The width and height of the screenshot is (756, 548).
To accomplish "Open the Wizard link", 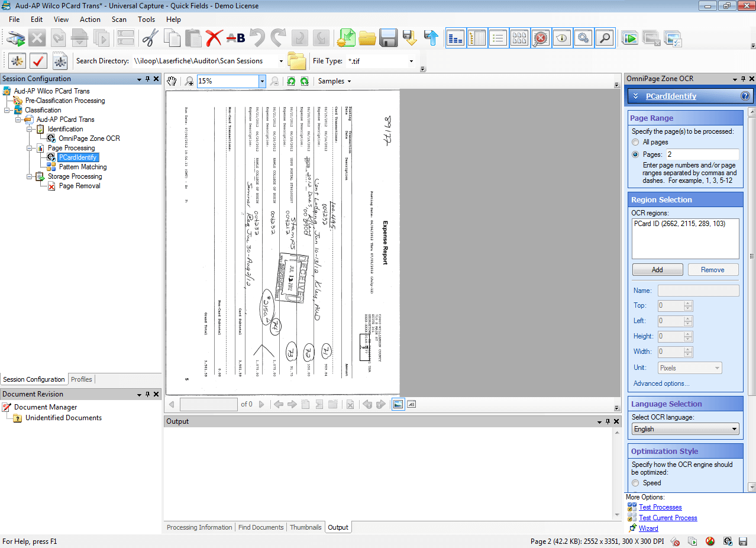I will coord(648,528).
